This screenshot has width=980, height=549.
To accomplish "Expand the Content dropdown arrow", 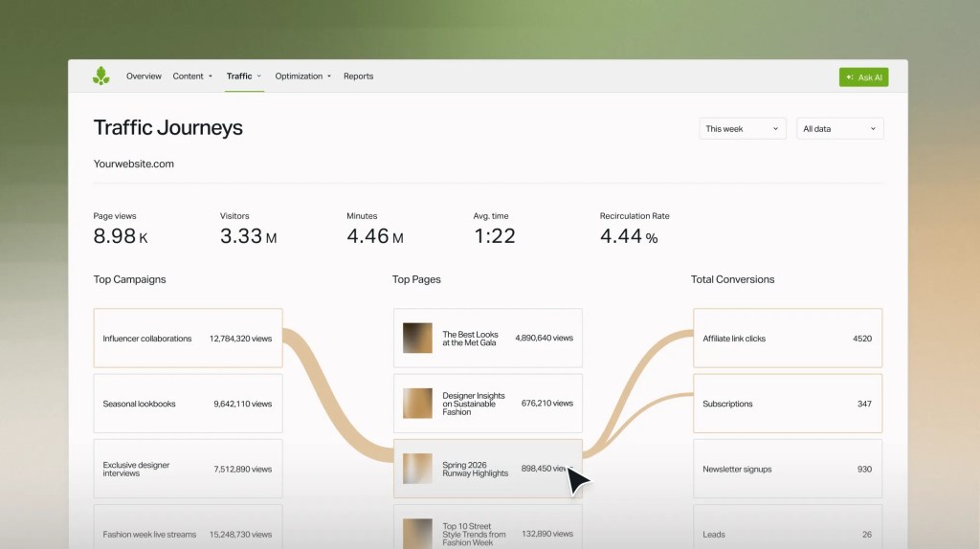I will (211, 77).
